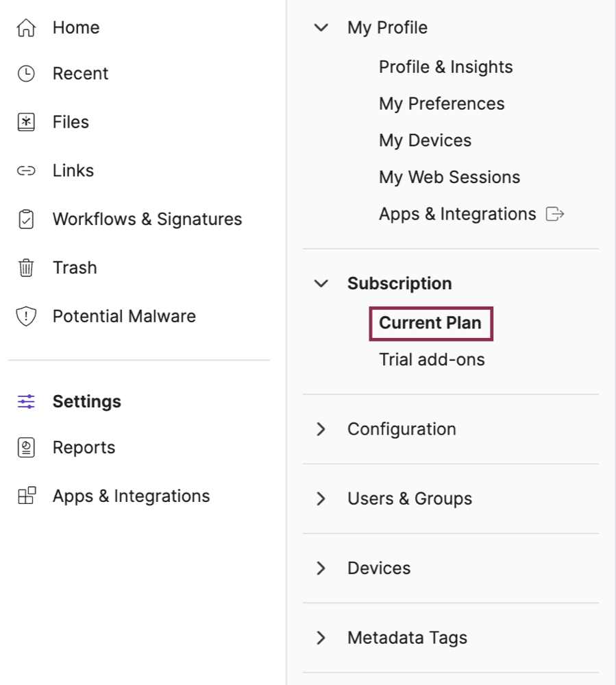Viewport: 616px width, 685px height.
Task: Open Workflows & Signatures clipboard icon
Action: click(x=26, y=219)
